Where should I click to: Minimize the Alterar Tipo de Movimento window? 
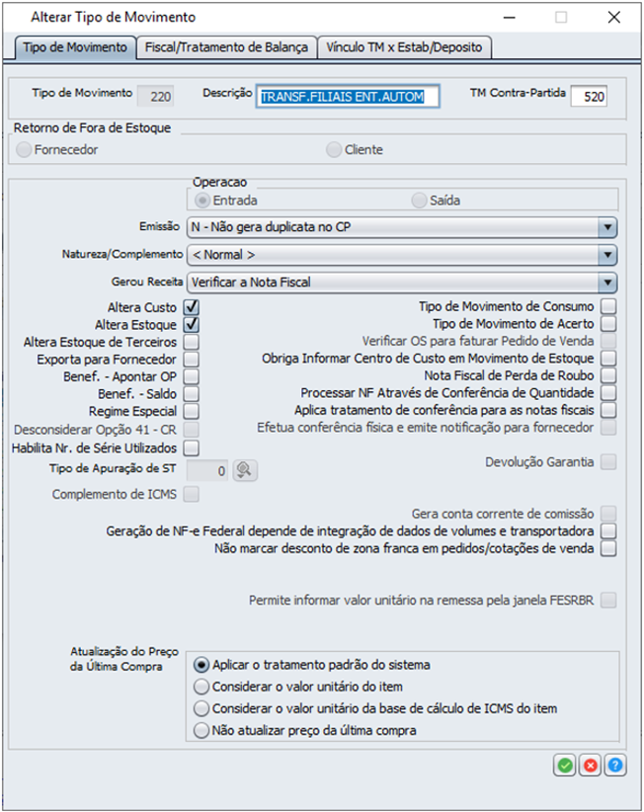[510, 17]
